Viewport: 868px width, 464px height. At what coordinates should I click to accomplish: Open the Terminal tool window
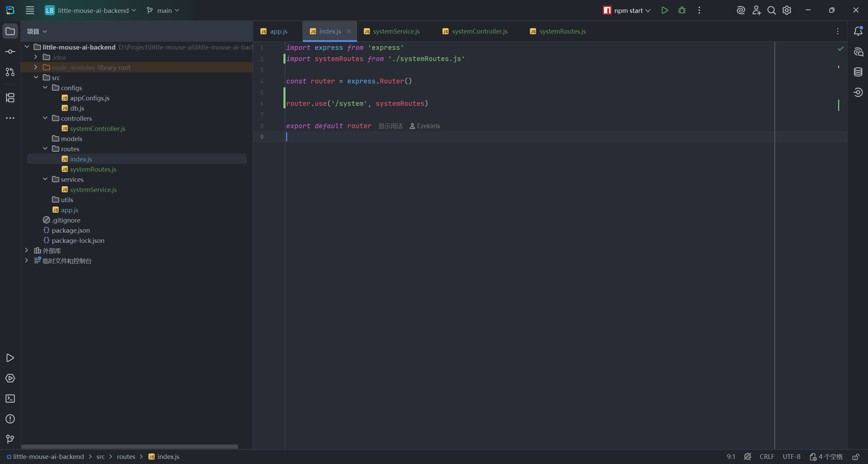point(10,399)
